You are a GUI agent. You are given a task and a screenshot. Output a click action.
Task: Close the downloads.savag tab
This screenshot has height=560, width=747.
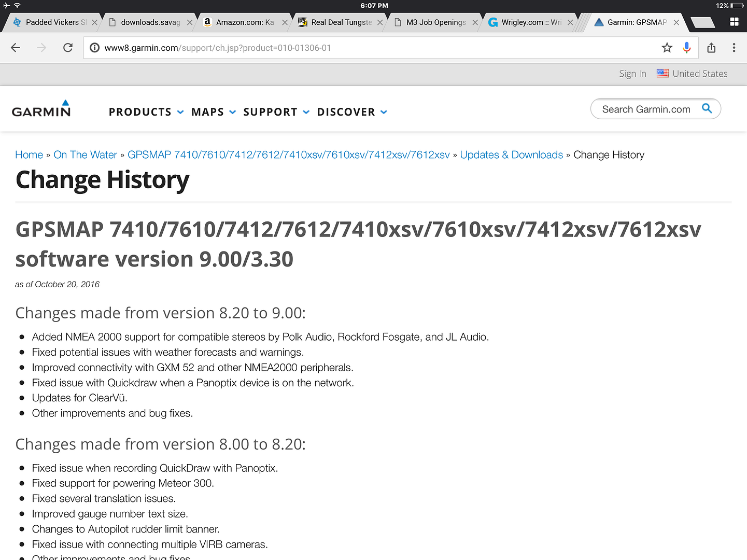190,22
